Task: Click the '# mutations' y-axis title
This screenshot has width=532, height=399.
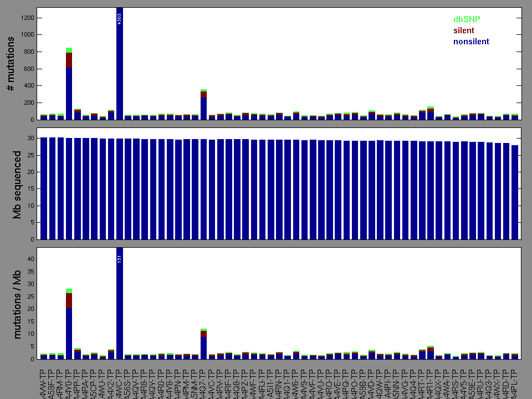Action: point(11,65)
